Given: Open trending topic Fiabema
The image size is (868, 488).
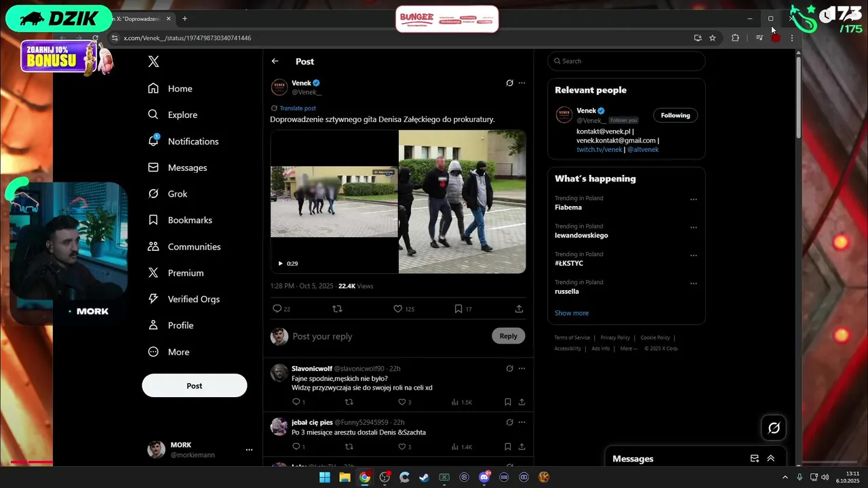Looking at the screenshot, I should [x=568, y=207].
